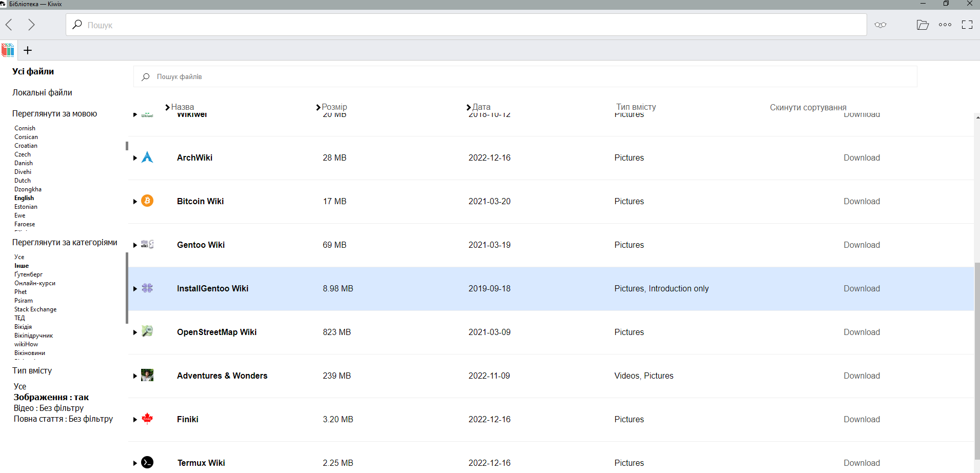Viewport: 980px width, 473px height.
Task: Download InstallGentoo Wiki
Action: coord(861,288)
